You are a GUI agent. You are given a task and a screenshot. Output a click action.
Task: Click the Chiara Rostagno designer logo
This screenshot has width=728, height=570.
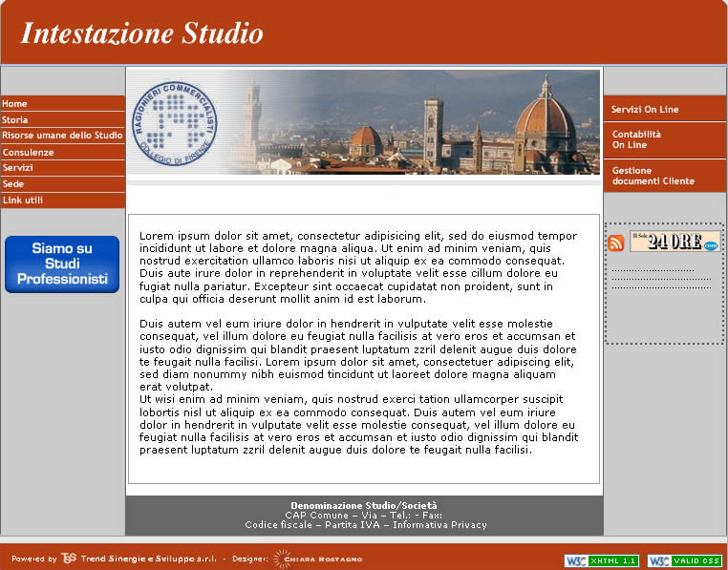click(x=318, y=559)
